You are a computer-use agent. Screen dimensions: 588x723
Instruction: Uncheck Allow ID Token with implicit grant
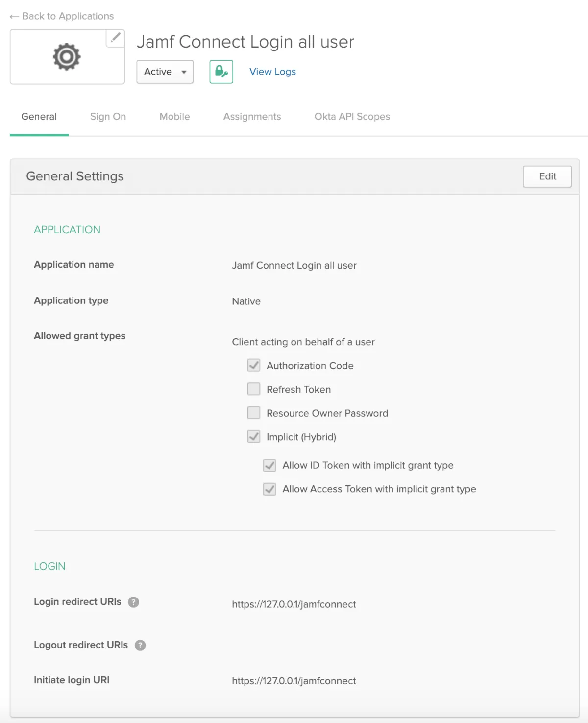tap(269, 465)
